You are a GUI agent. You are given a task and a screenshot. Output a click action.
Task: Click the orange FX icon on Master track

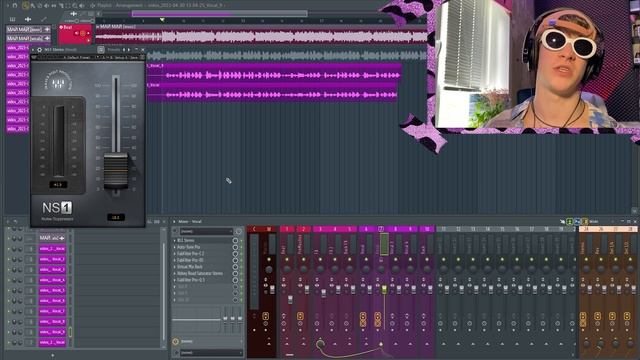(x=265, y=316)
